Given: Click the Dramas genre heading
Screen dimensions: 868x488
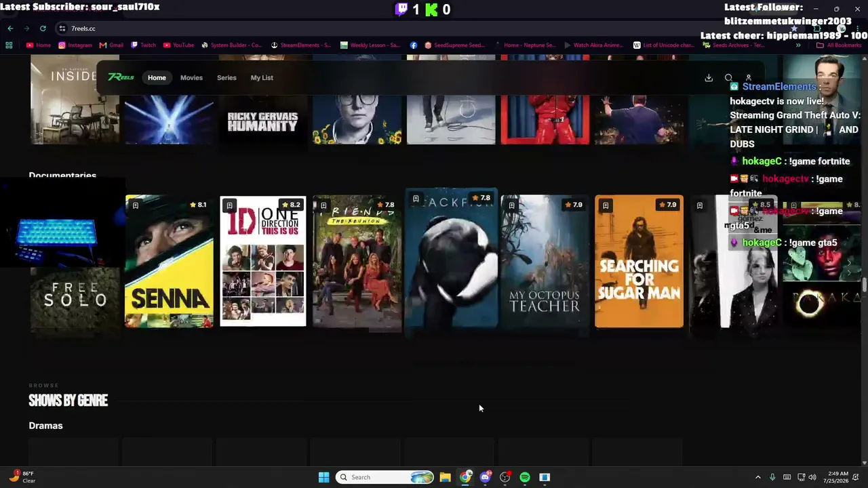Looking at the screenshot, I should pos(45,426).
